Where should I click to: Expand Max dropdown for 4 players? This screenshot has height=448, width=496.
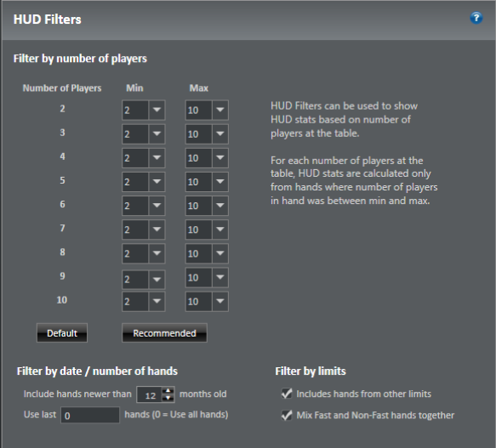[207, 158]
